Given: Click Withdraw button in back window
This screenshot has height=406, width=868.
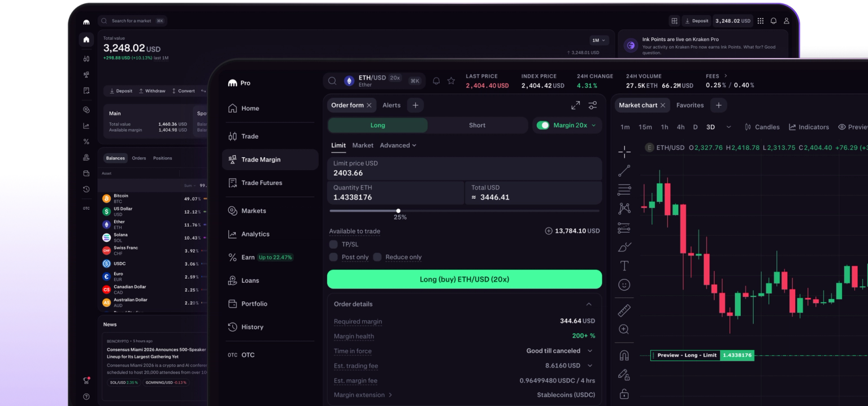Looking at the screenshot, I should click(x=152, y=91).
